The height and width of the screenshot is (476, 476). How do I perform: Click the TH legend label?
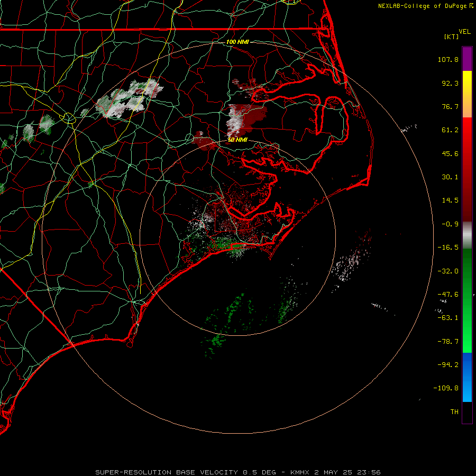pos(454,412)
